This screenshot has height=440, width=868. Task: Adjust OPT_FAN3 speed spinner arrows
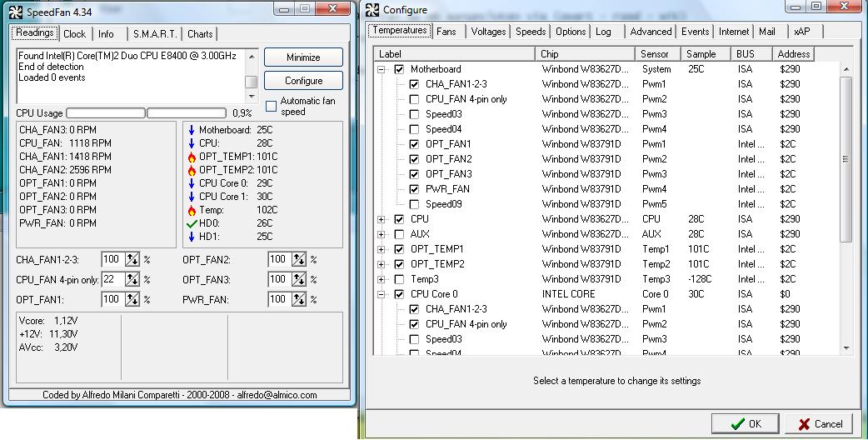(299, 279)
